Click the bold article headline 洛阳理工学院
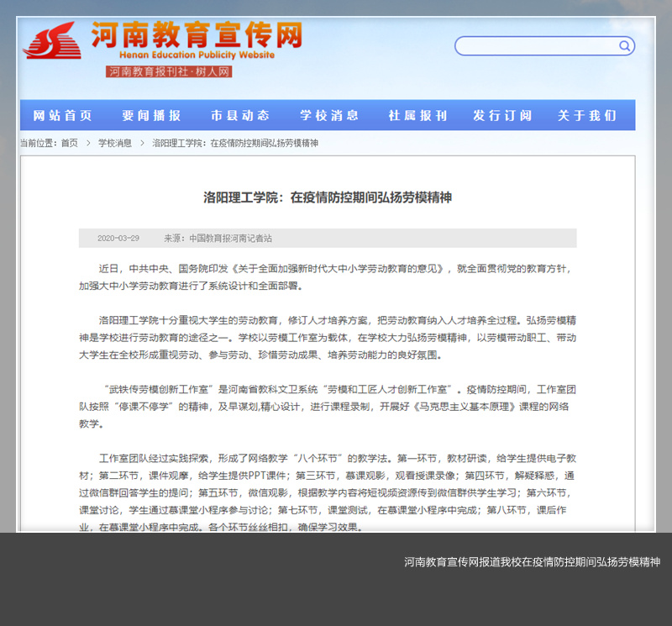 pyautogui.click(x=328, y=198)
